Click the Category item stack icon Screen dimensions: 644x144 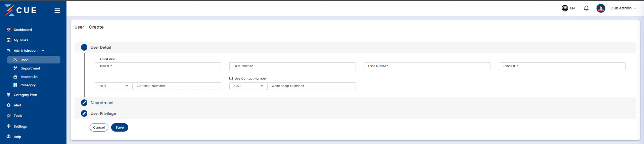point(8,95)
